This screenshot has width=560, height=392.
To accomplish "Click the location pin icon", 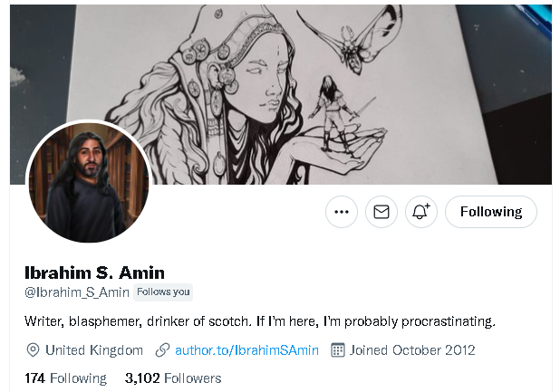I will 34,350.
